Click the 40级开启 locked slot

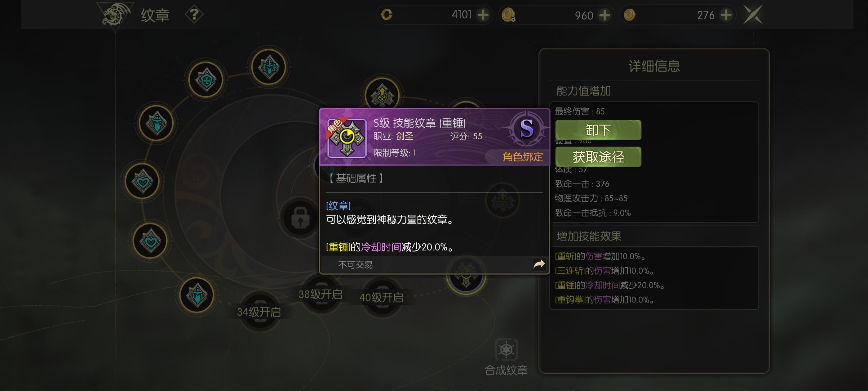[381, 298]
